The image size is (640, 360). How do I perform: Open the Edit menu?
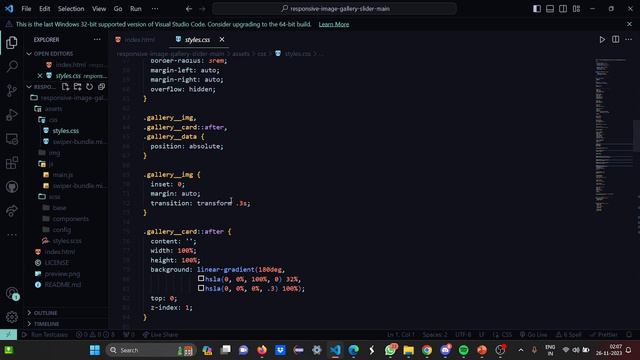(x=44, y=9)
